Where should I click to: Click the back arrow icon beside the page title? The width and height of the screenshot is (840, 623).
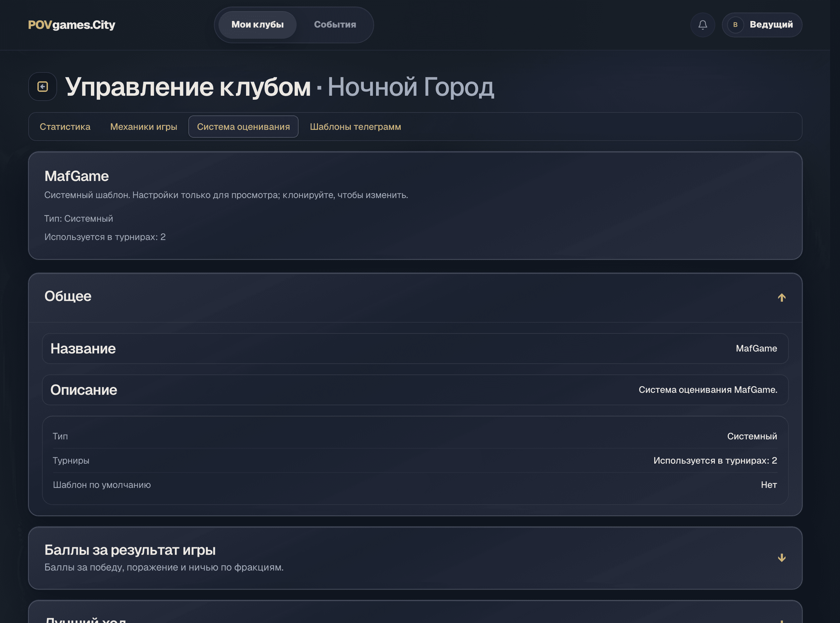tap(43, 87)
